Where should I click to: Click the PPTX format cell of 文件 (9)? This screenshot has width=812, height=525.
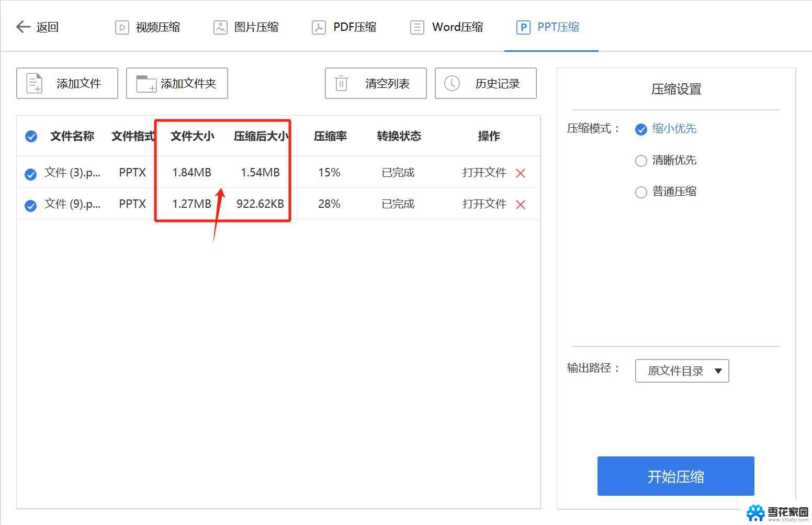point(132,204)
